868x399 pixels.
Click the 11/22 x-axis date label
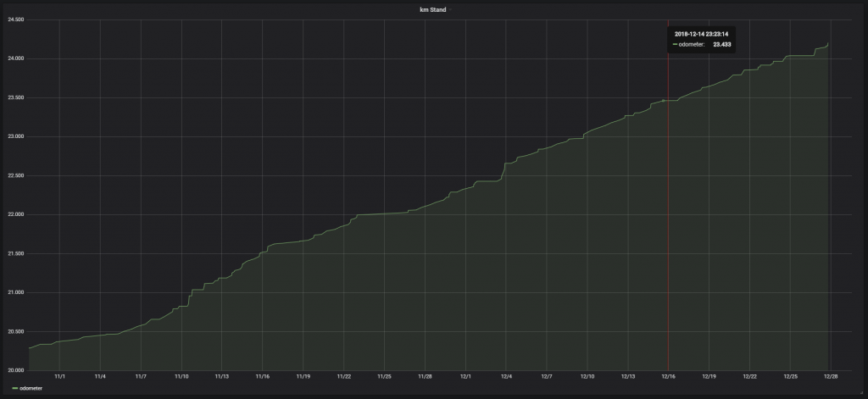[x=343, y=375]
